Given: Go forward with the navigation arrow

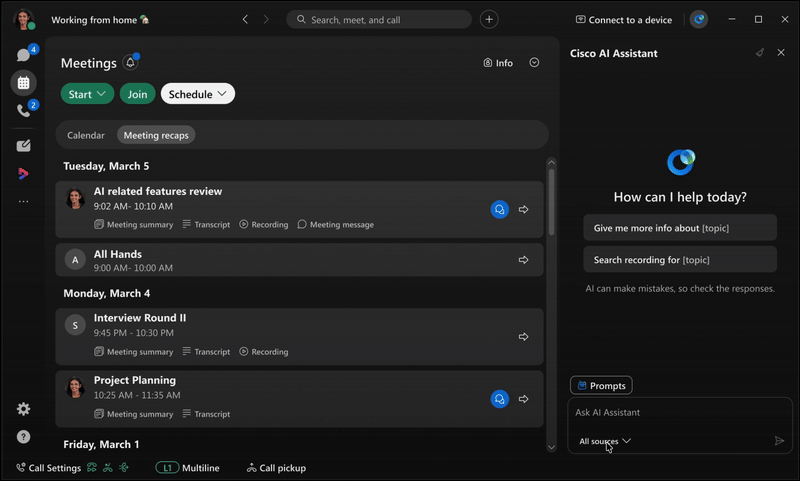Looking at the screenshot, I should point(266,19).
